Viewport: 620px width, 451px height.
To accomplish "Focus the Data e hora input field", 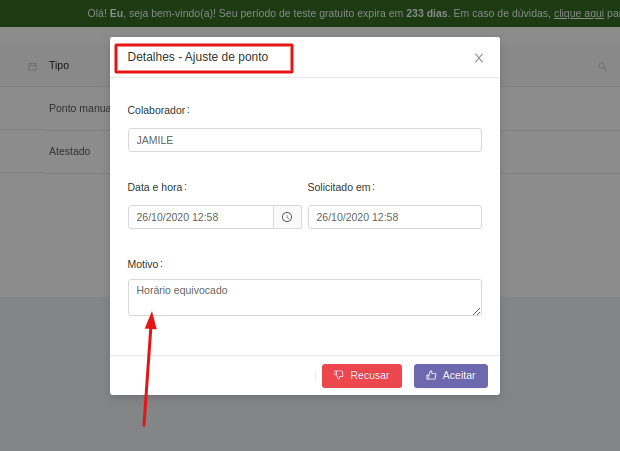I will pyautogui.click(x=201, y=217).
